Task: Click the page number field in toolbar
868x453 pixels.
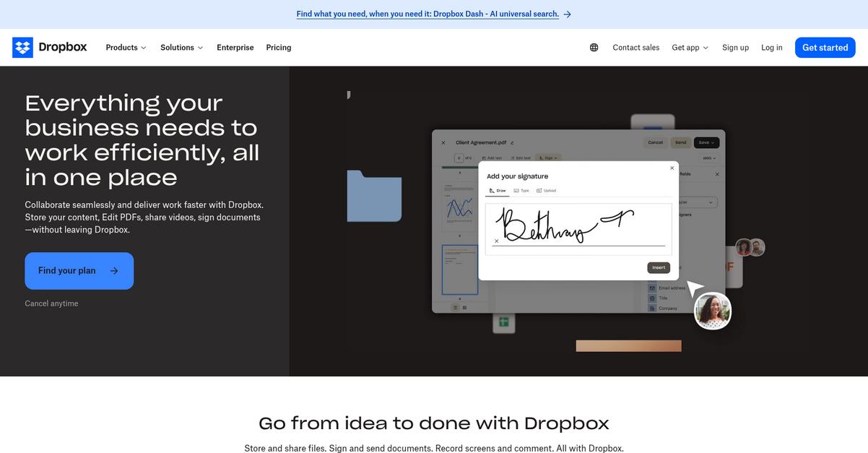Action: pyautogui.click(x=459, y=158)
